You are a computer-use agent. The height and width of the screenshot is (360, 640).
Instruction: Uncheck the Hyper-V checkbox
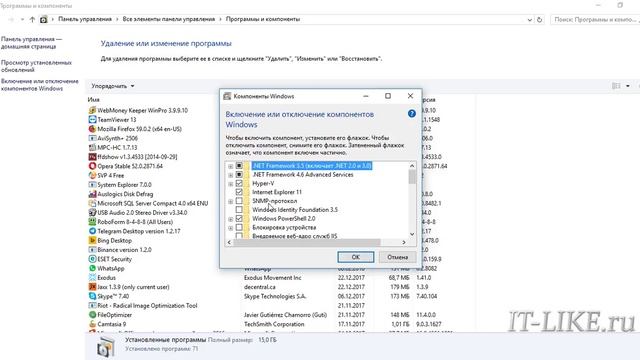[239, 183]
